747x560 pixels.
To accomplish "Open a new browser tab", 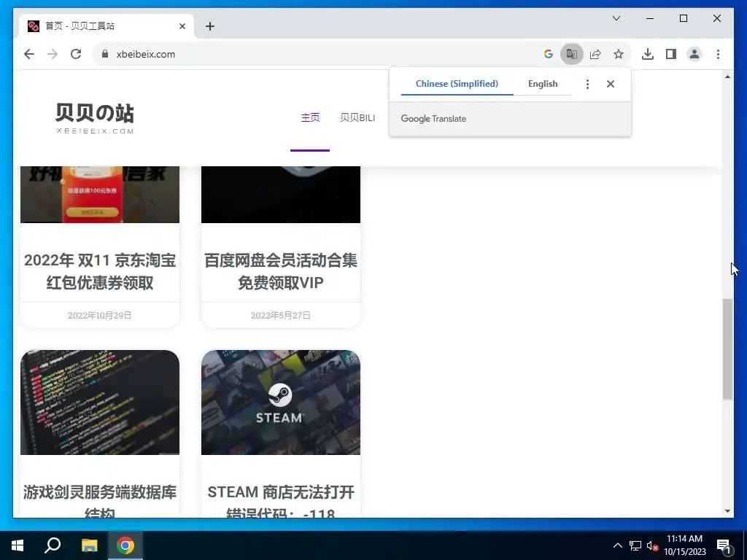I will (210, 26).
